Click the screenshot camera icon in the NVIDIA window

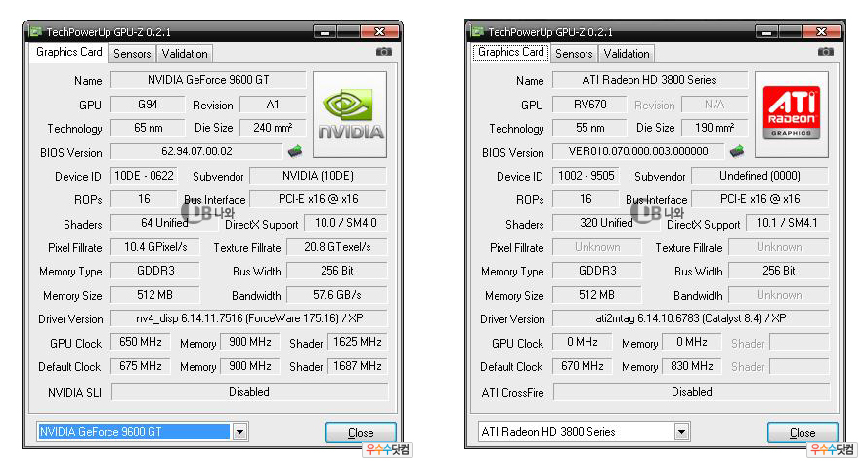click(x=383, y=52)
